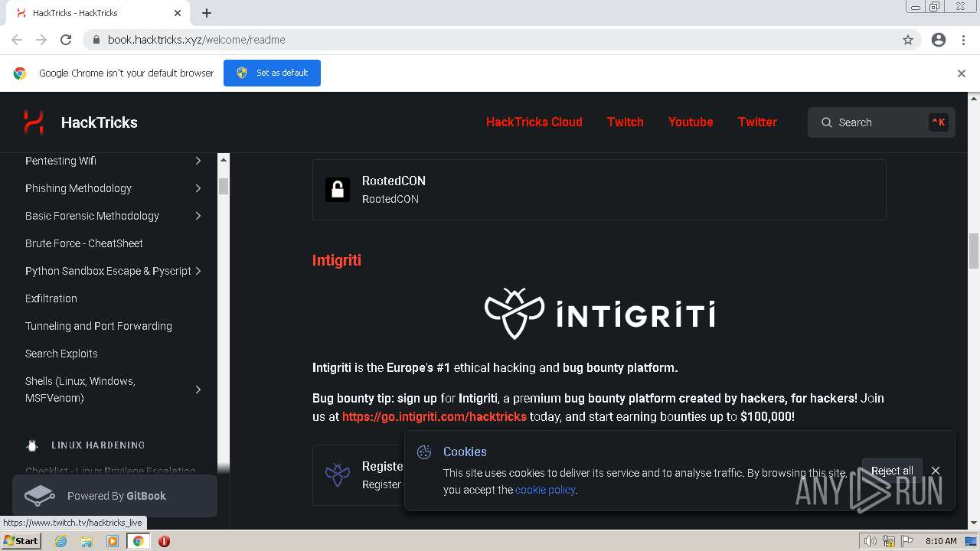Click the red Opera taskbar icon
This screenshot has width=980, height=551.
[x=164, y=541]
